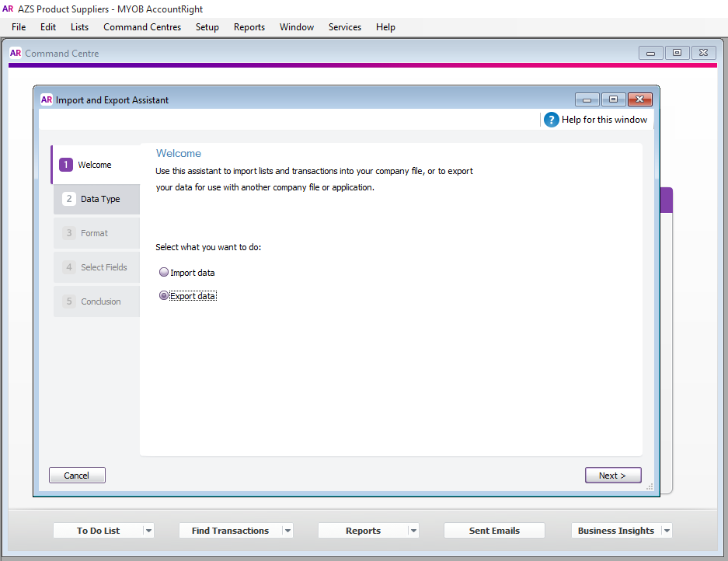The image size is (728, 561).
Task: Close the Command Centre window
Action: [703, 53]
